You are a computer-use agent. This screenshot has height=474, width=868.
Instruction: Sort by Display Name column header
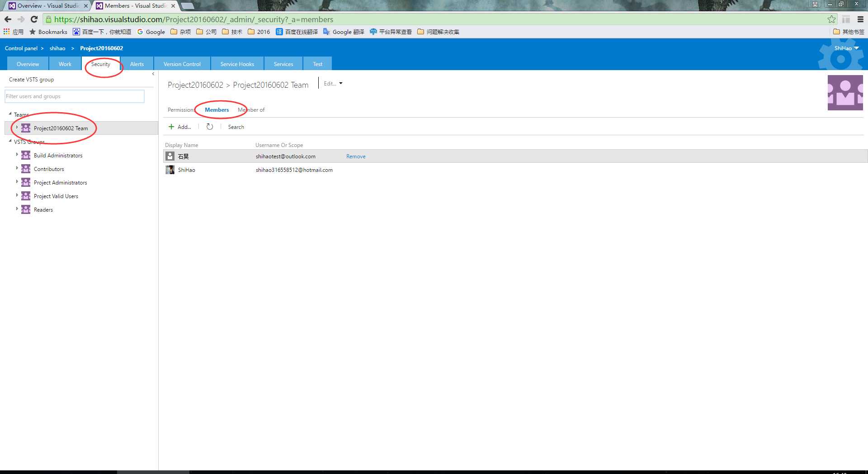[x=182, y=145]
